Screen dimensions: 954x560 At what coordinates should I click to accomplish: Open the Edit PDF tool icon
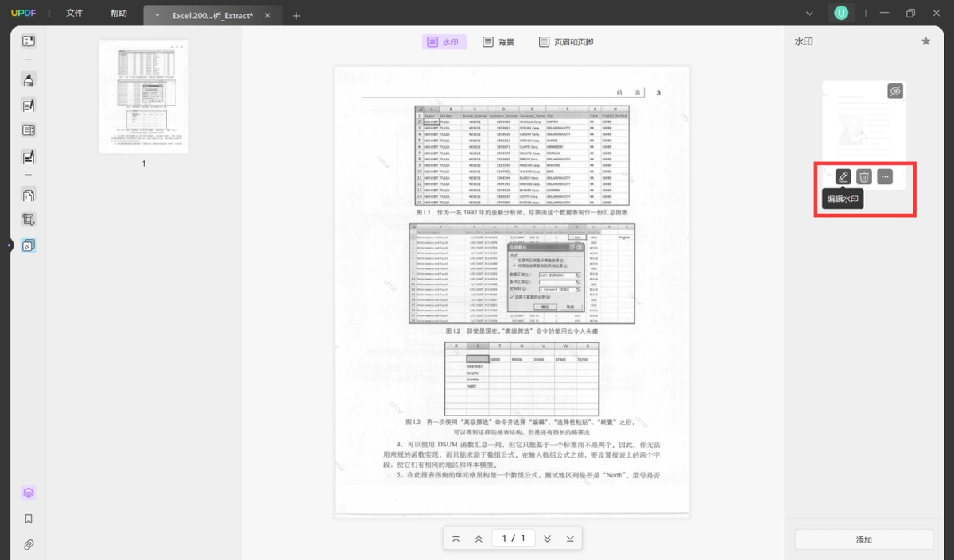tap(29, 105)
